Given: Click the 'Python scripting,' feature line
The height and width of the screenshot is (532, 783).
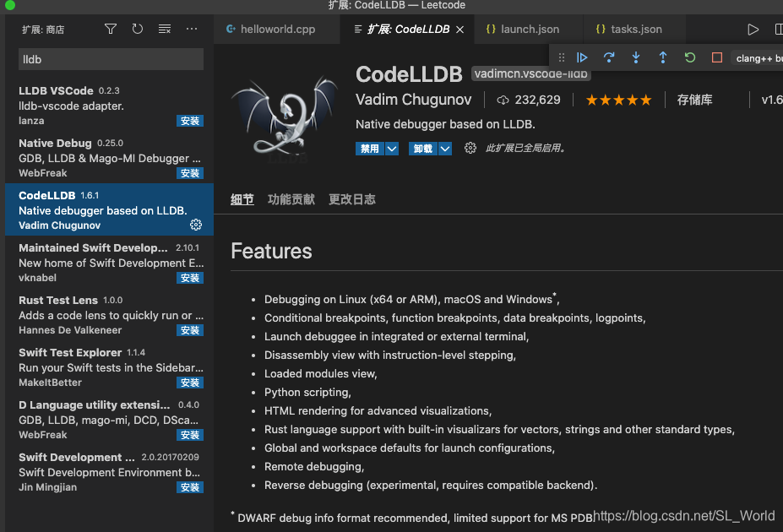Looking at the screenshot, I should 307,393.
